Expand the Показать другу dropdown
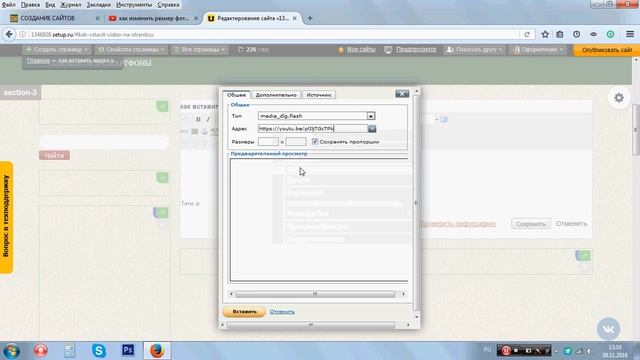The image size is (640, 360). point(474,49)
